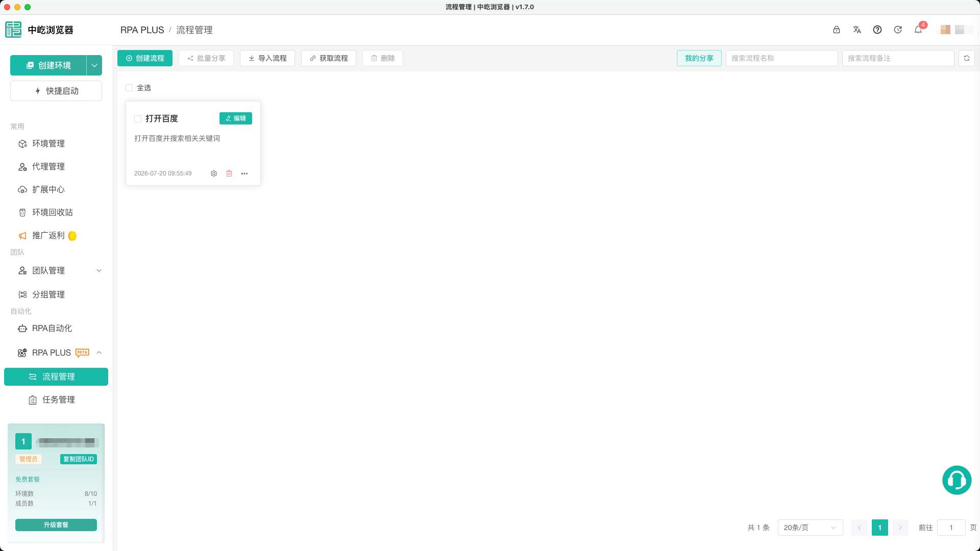This screenshot has height=551, width=980.
Task: Click the 编辑 button on 打开百度 card
Action: point(236,118)
